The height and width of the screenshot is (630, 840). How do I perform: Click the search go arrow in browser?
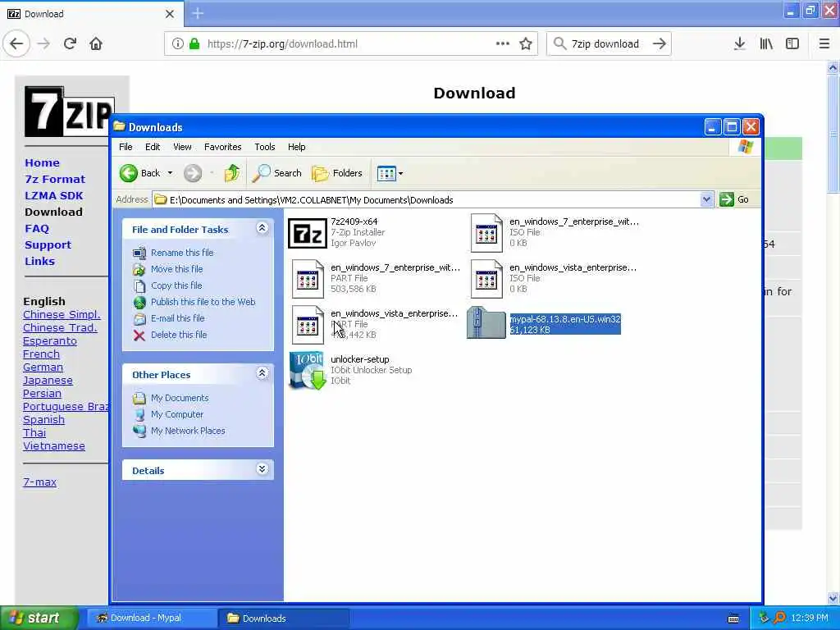pyautogui.click(x=660, y=44)
